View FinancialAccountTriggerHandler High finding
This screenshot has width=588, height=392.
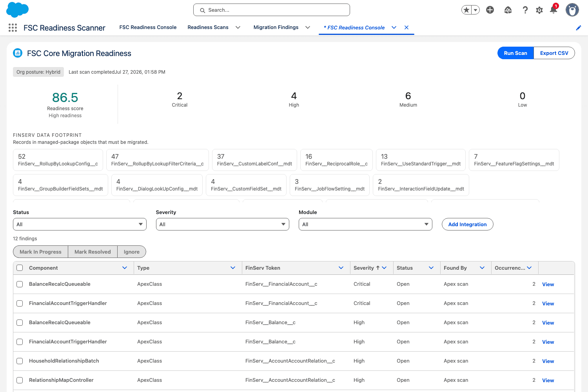(x=548, y=342)
